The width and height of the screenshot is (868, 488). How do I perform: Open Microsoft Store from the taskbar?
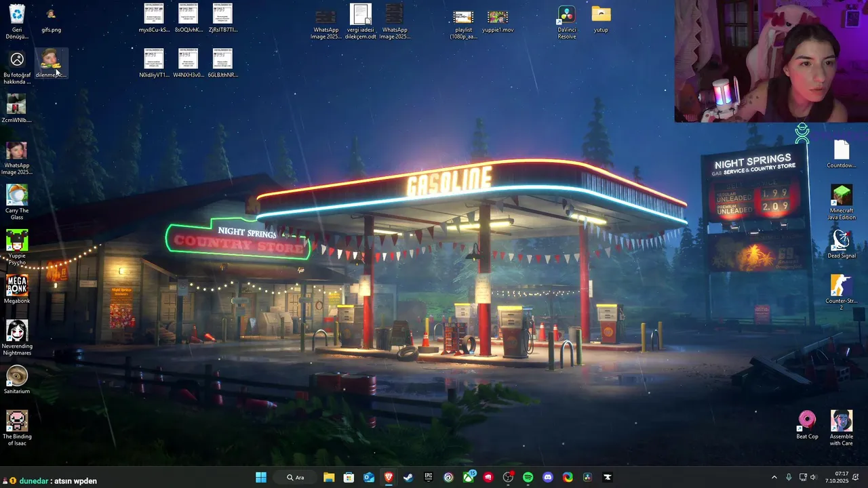point(349,477)
